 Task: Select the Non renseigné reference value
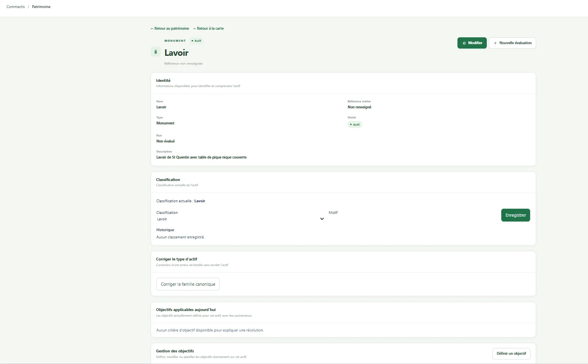coord(359,107)
